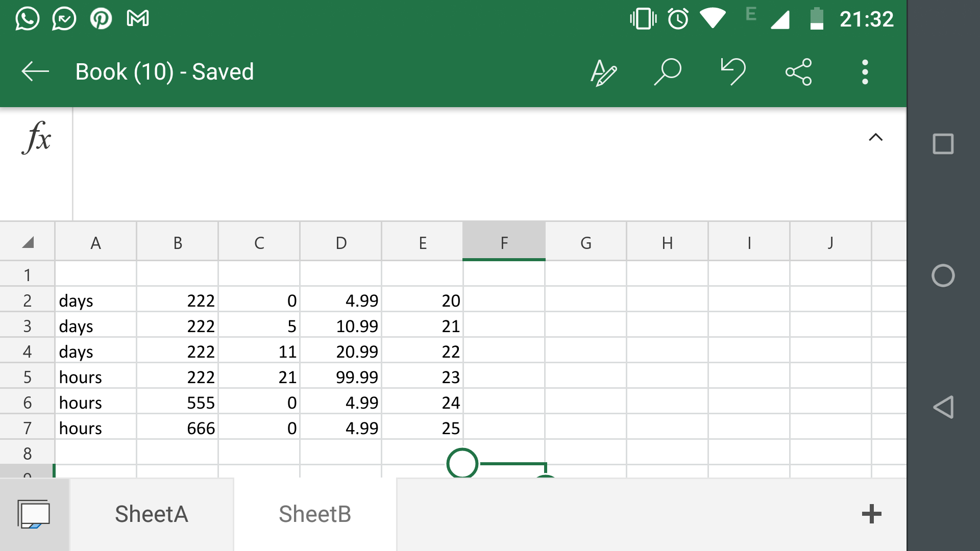This screenshot has width=980, height=551.
Task: Click the fx insert function icon
Action: 36,138
